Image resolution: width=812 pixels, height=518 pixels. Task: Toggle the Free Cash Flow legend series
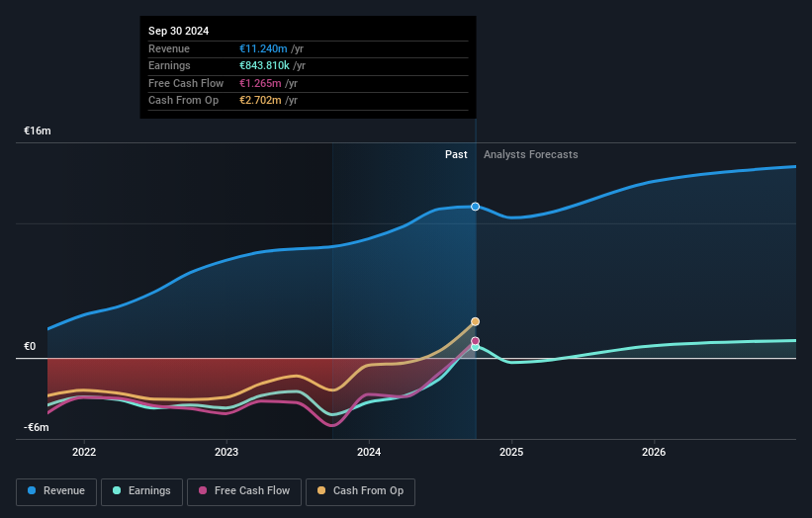[x=244, y=491]
